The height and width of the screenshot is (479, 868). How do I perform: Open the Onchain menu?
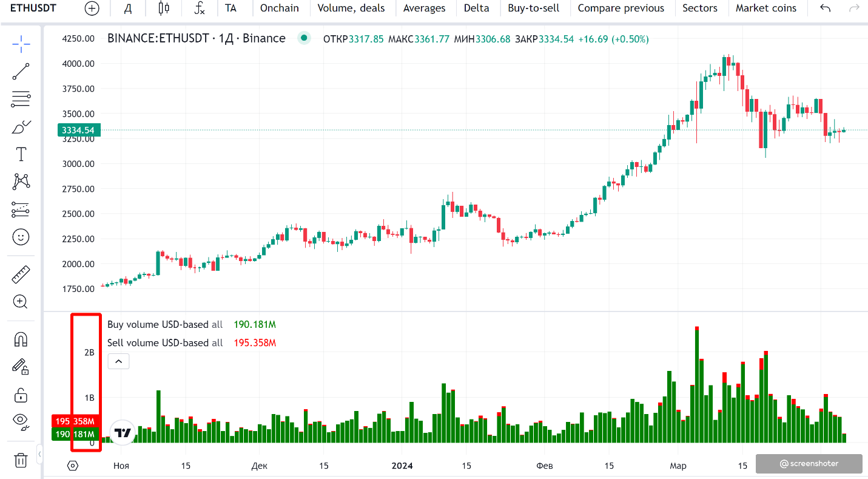[279, 8]
